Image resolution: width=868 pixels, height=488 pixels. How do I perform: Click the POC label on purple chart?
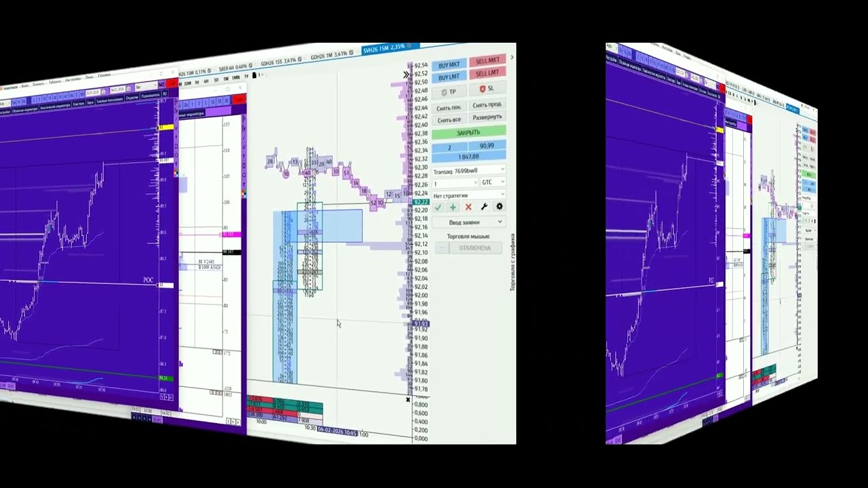(x=149, y=279)
